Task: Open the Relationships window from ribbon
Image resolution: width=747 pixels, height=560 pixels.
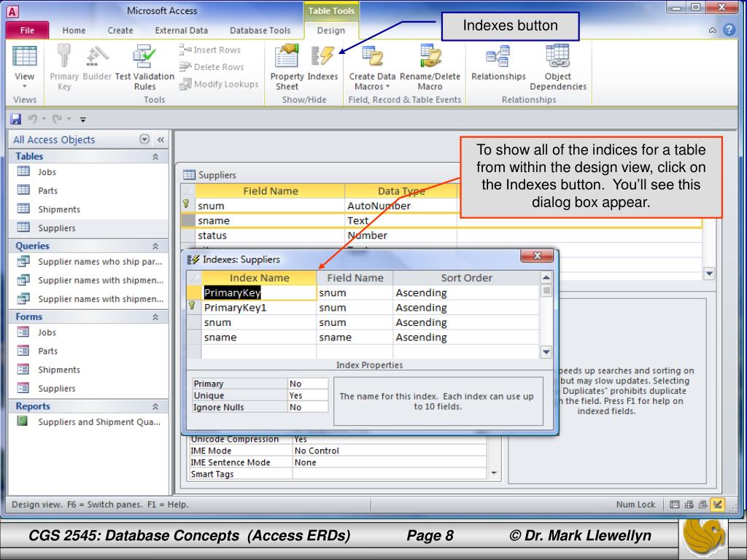Action: [x=498, y=63]
